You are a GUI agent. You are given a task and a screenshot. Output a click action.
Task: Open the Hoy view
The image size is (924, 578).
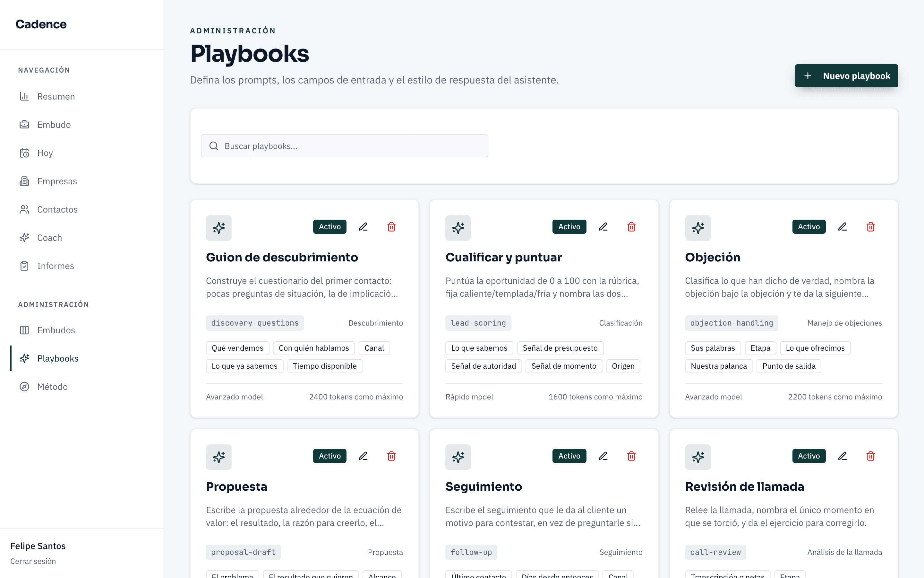(82, 153)
